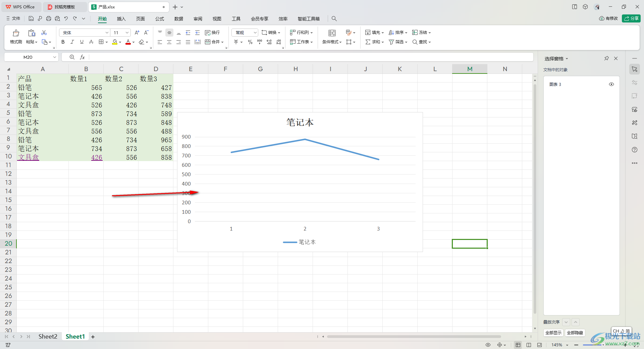Screen dimensions: 644x349
Task: Select column M header
Action: tap(470, 69)
